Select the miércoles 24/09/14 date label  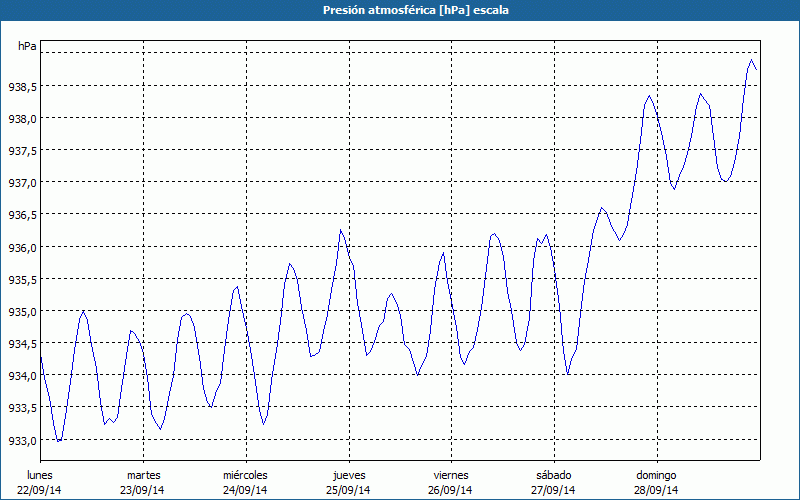point(245,482)
